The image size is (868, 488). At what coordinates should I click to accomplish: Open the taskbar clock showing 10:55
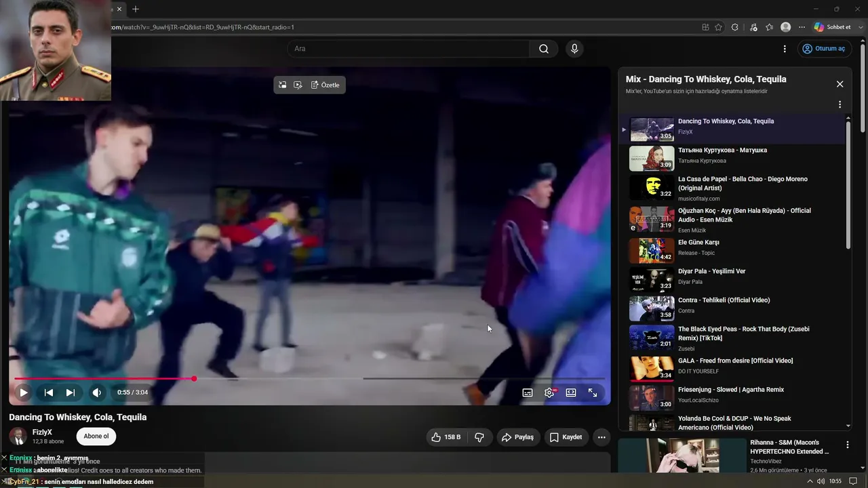(835, 481)
